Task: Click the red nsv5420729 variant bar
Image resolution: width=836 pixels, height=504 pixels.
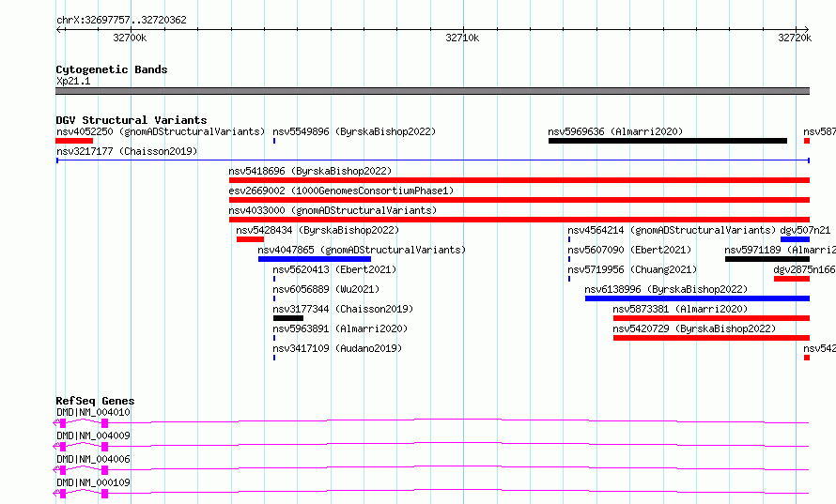Action: 711,338
